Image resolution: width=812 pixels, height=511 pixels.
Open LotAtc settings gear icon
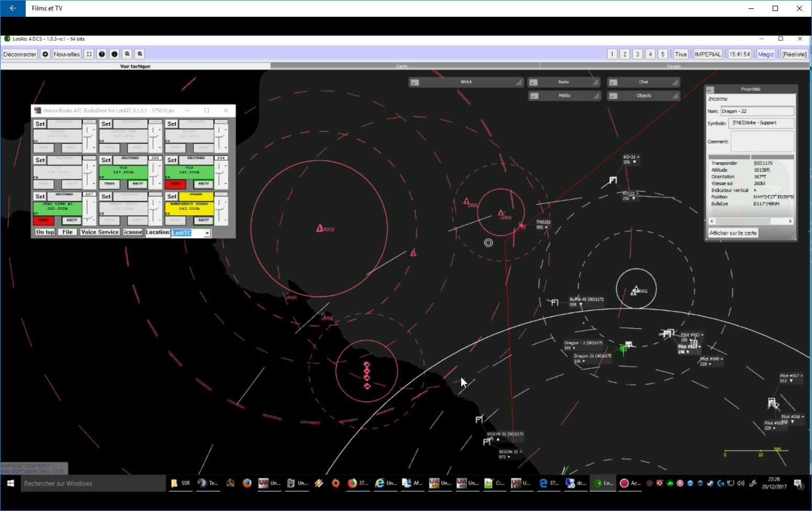46,54
